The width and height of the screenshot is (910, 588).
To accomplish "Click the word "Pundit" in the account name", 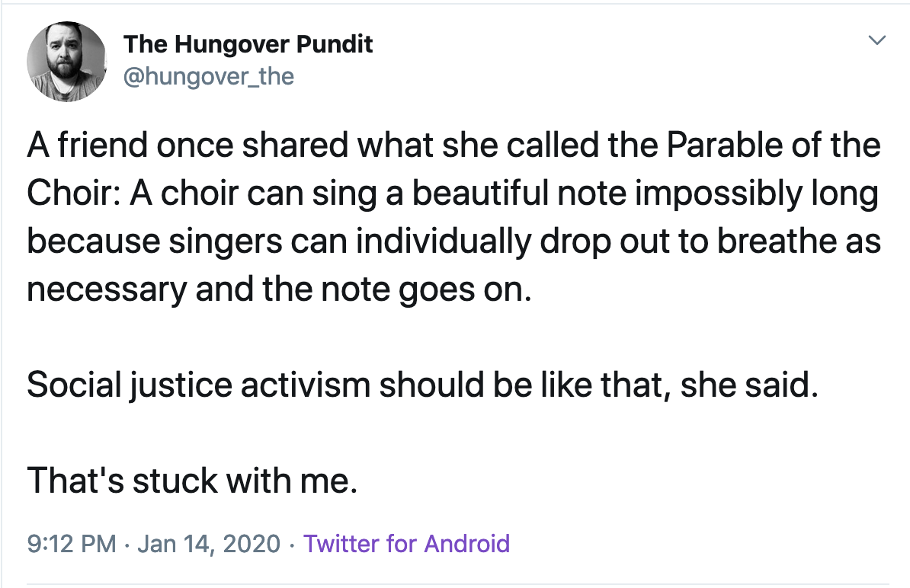I will point(335,44).
